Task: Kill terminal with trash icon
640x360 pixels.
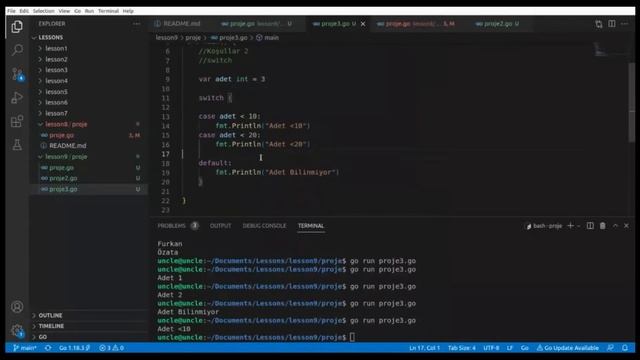Action: pos(602,226)
